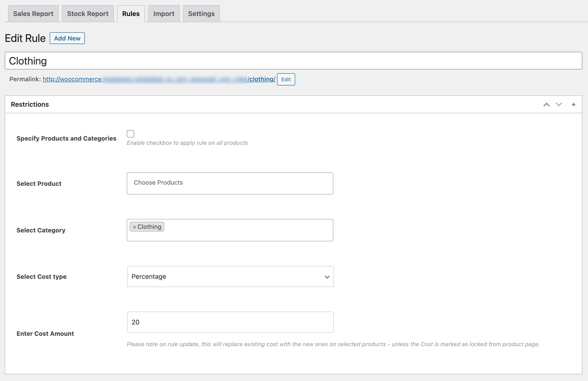Enable Specify Products and Categories checkbox
Viewport: 588px width, 381px height.
click(131, 134)
